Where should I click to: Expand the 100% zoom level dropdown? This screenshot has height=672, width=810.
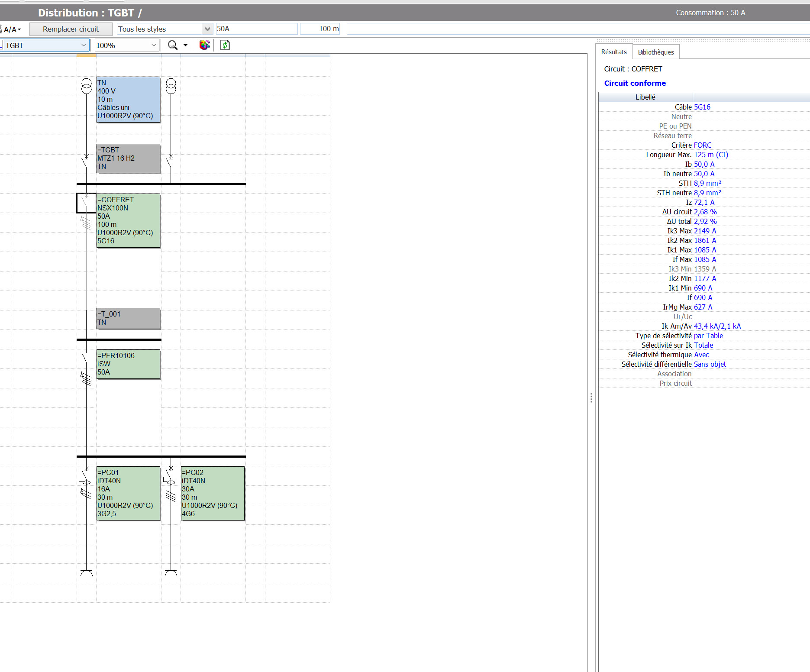point(153,45)
